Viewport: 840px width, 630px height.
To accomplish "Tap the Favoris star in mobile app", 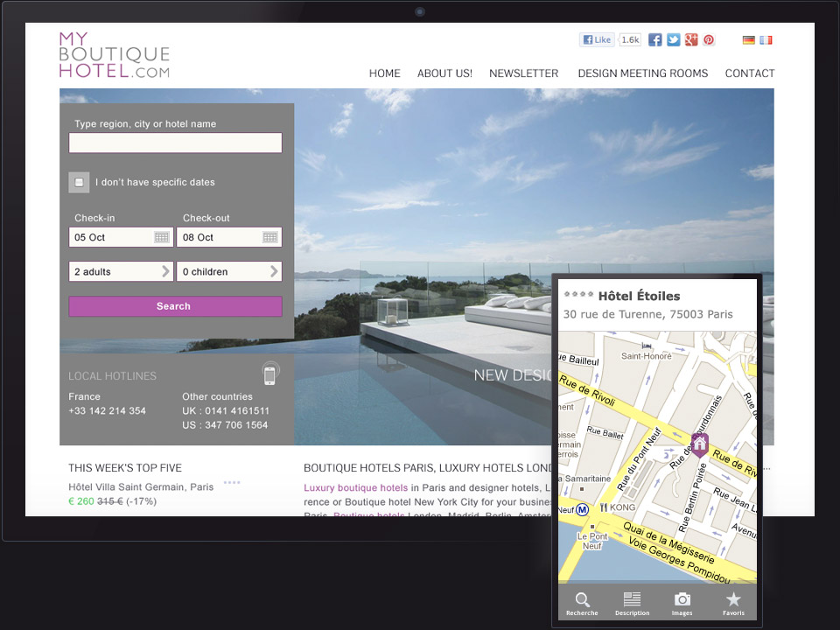I will (x=733, y=602).
